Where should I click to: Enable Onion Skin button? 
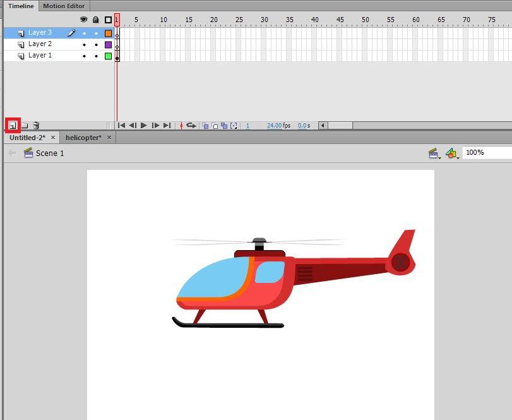(205, 126)
